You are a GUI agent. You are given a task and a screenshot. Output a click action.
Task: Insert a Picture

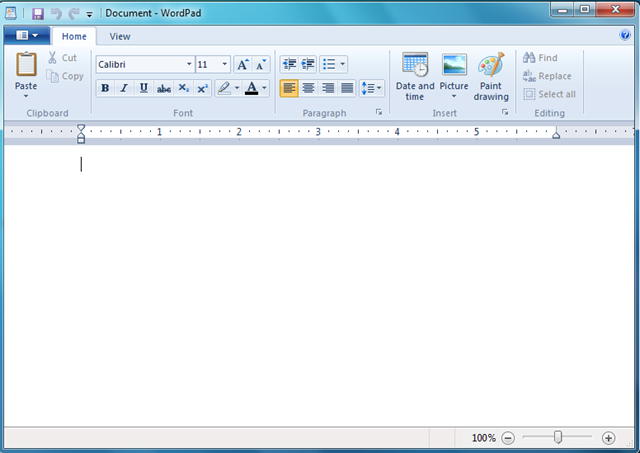[x=454, y=72]
